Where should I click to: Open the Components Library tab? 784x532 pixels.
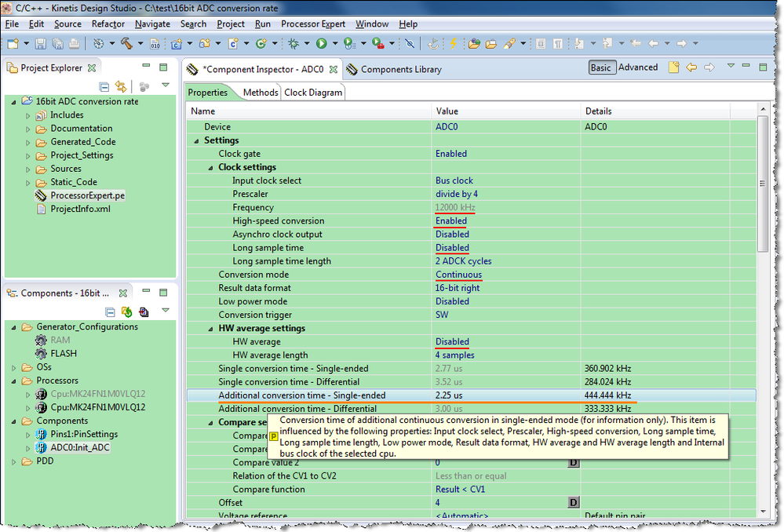point(400,70)
